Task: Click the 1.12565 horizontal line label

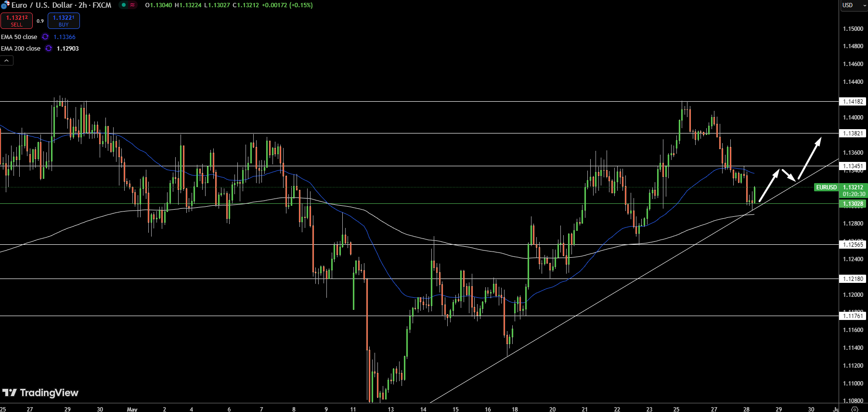Action: (x=853, y=245)
